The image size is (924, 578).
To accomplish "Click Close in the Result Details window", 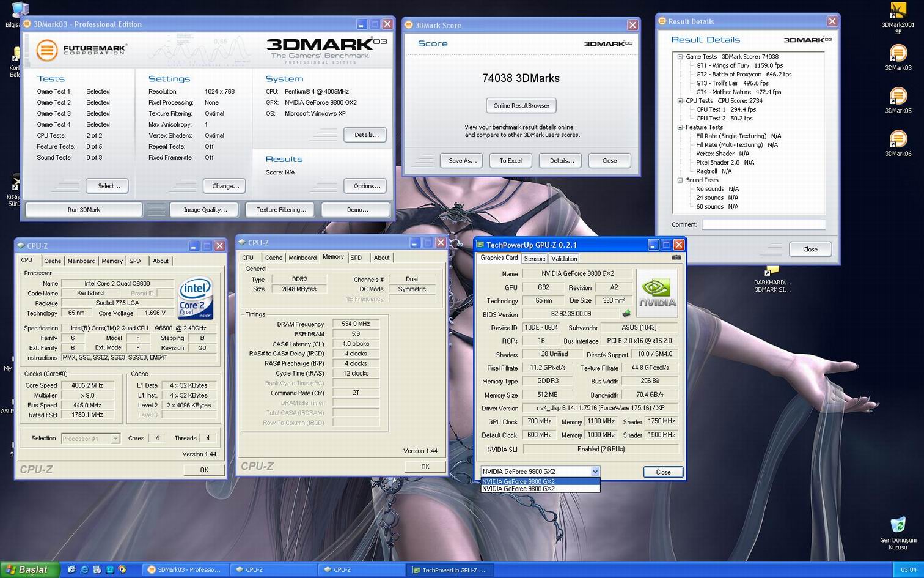I will 810,250.
